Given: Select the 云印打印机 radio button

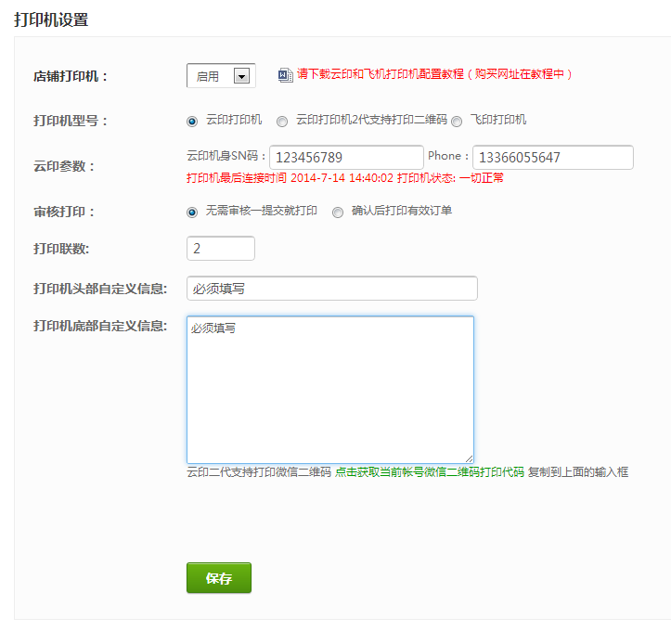Looking at the screenshot, I should (x=192, y=121).
